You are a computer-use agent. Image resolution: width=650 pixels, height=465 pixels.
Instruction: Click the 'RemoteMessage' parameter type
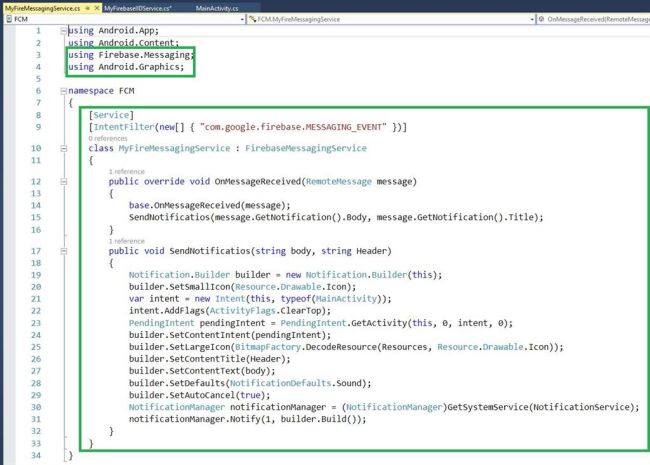[339, 182]
